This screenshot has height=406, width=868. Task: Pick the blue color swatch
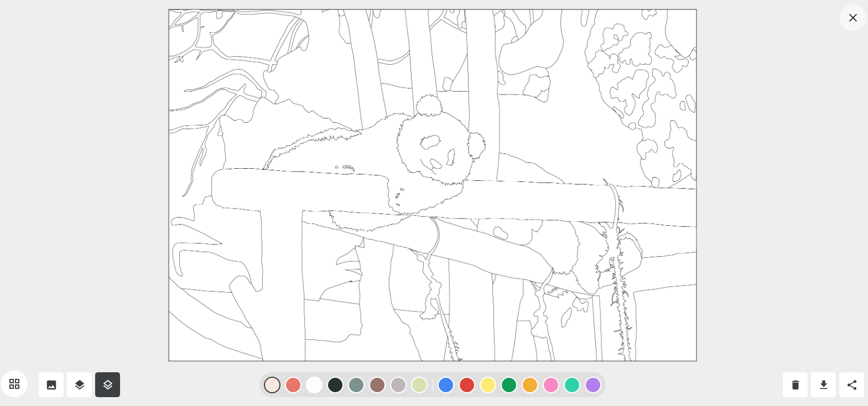[x=446, y=385]
